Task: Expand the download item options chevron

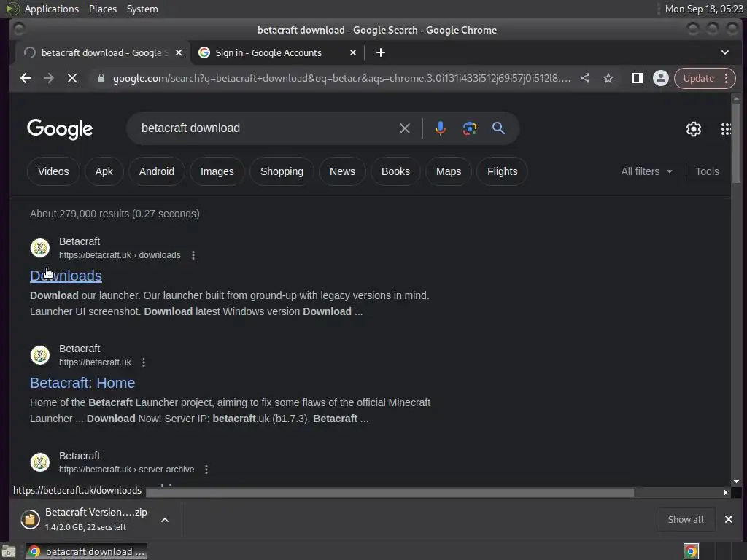Action: (x=165, y=520)
